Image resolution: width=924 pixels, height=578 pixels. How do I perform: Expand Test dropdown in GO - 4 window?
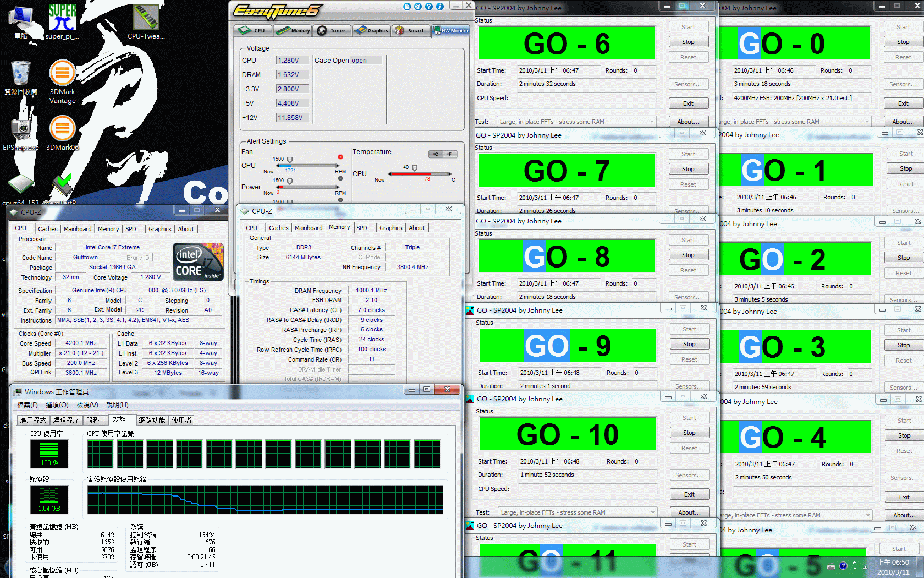pos(868,515)
